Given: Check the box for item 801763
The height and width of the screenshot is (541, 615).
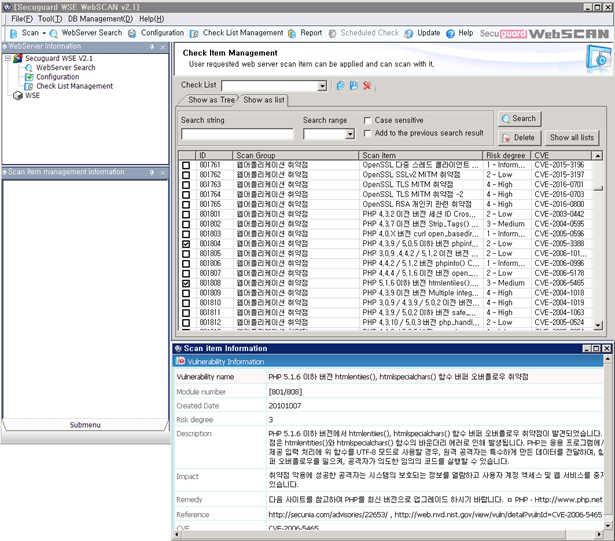Looking at the screenshot, I should point(186,185).
